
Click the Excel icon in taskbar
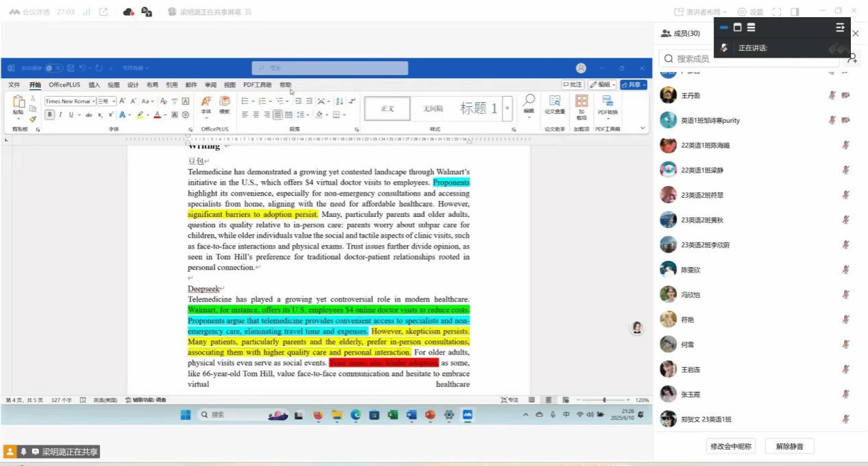pos(393,415)
